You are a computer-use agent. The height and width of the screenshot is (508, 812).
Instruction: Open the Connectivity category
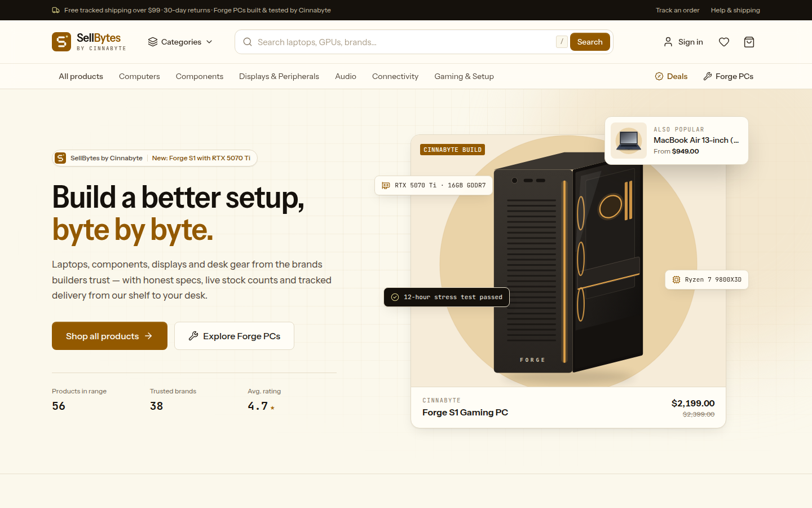(395, 76)
